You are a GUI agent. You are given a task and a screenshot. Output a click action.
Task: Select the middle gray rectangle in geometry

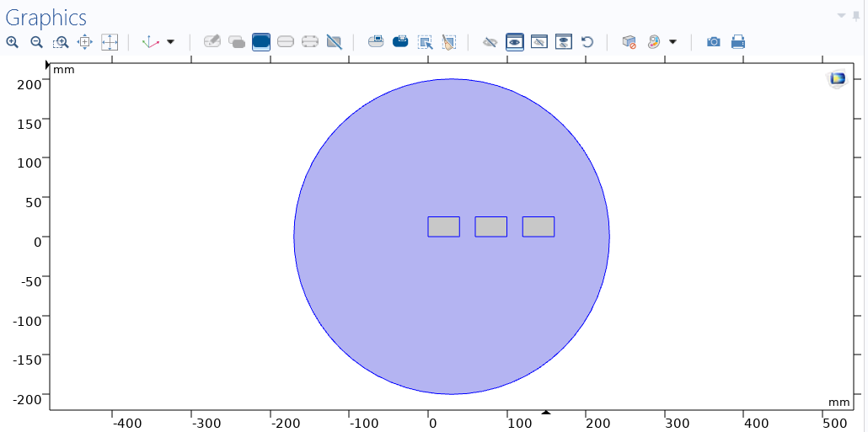(490, 227)
